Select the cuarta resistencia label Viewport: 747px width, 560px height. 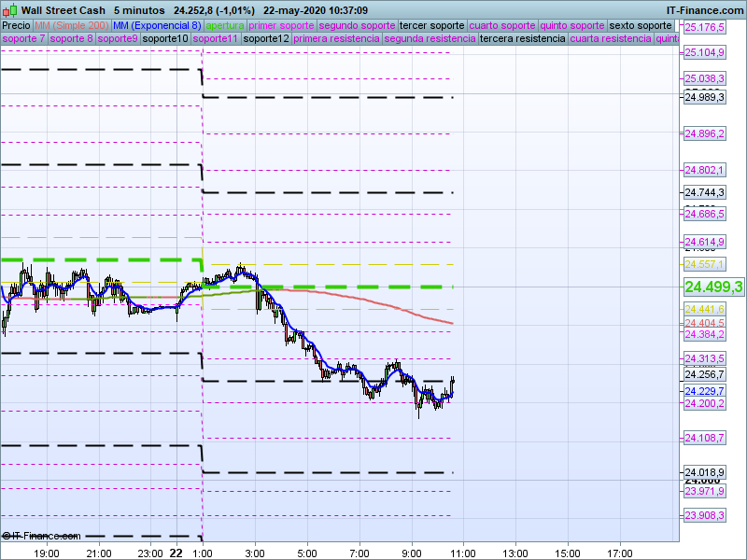(x=611, y=39)
